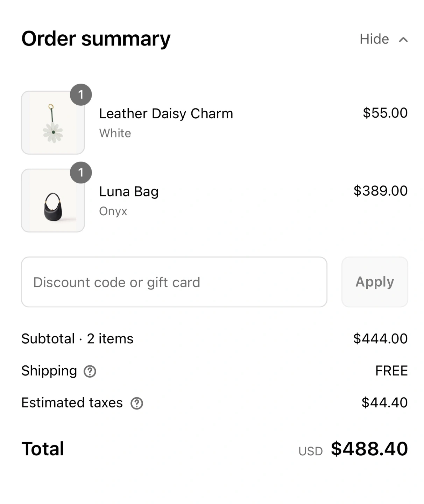Click the Onyx variant label

113,211
